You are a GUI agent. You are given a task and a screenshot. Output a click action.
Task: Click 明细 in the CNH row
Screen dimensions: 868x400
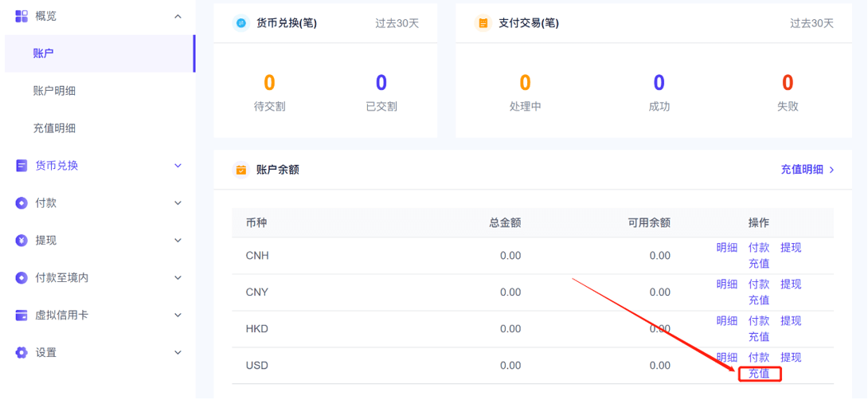coord(727,248)
